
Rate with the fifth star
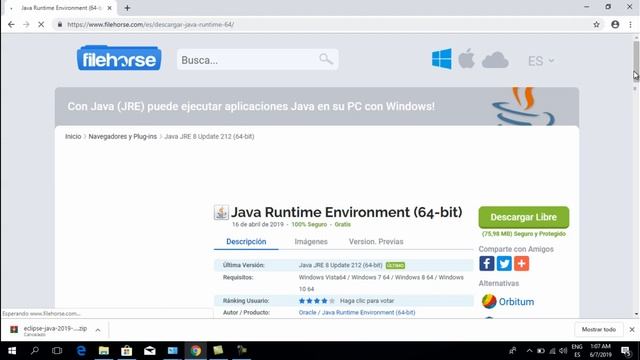332,301
